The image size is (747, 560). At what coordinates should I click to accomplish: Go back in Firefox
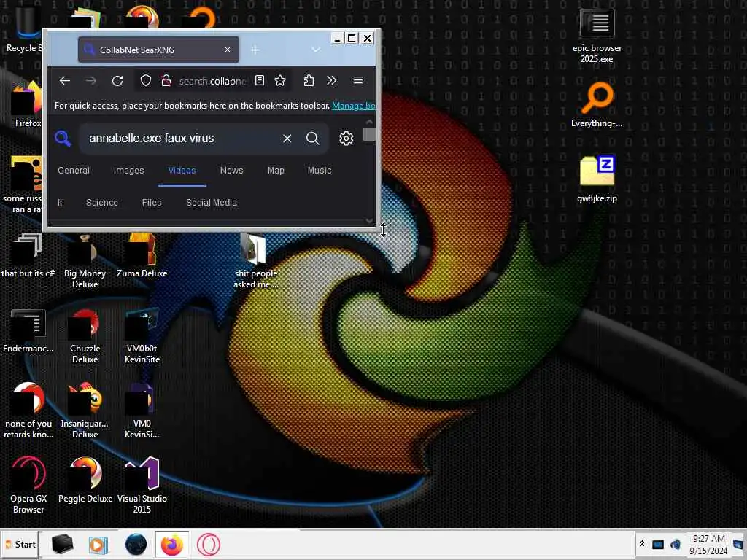pos(65,81)
